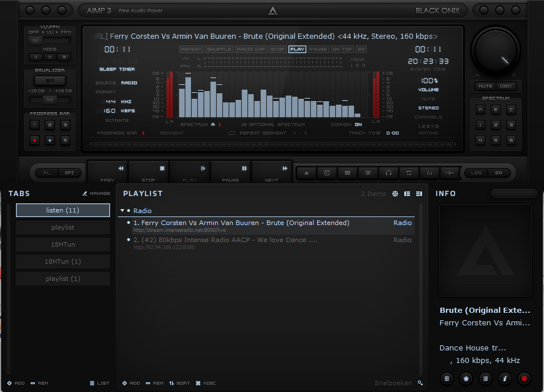The width and height of the screenshot is (544, 392).
Task: Open the clock scheduler icon
Action: 327,173
